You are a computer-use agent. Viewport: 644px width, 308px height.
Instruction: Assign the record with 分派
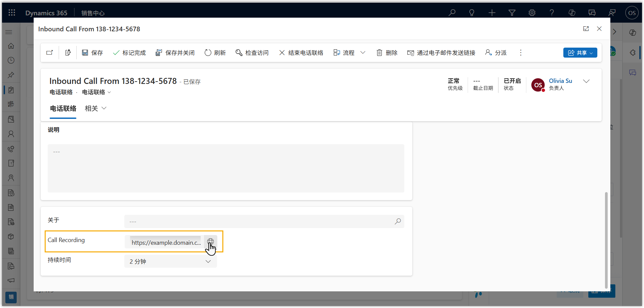pyautogui.click(x=496, y=53)
